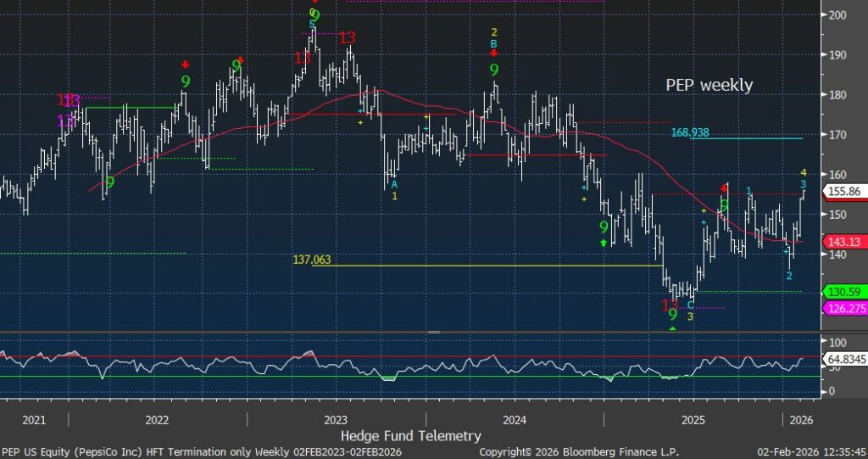Screen dimensions: 868x459
Task: Click the panel divider handle between price and RSI
Action: click(433, 332)
